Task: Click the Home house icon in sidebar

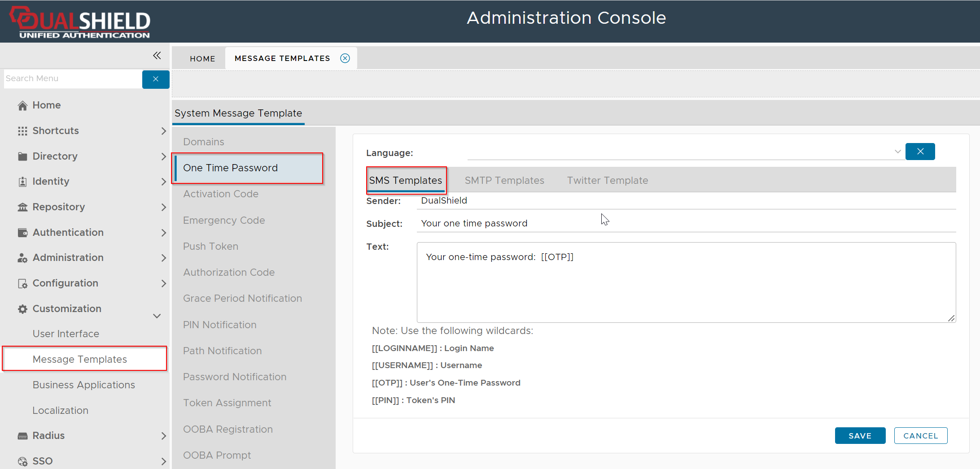Action: pos(22,105)
